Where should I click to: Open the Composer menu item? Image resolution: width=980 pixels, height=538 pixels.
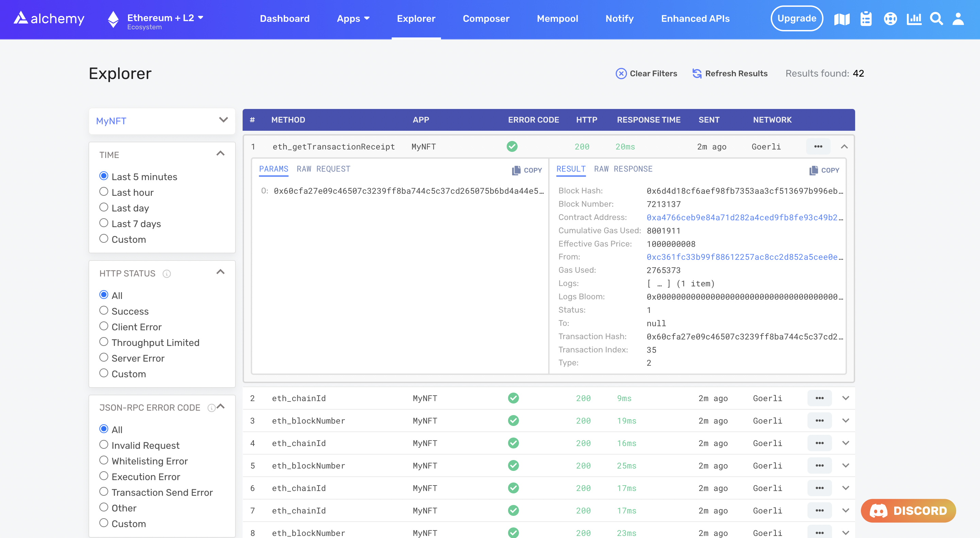tap(486, 19)
